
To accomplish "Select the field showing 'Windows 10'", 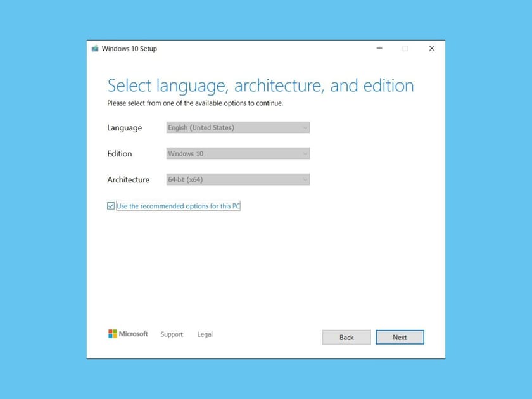I will pos(237,153).
